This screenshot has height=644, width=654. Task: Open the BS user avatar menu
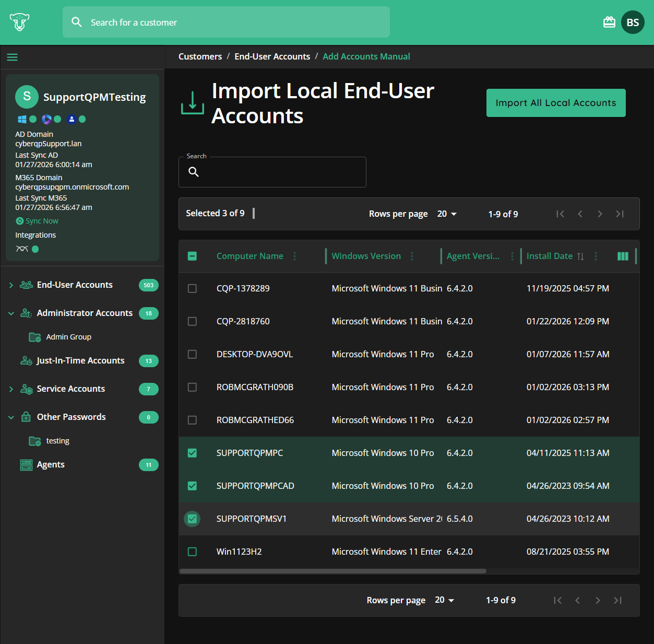[x=633, y=22]
